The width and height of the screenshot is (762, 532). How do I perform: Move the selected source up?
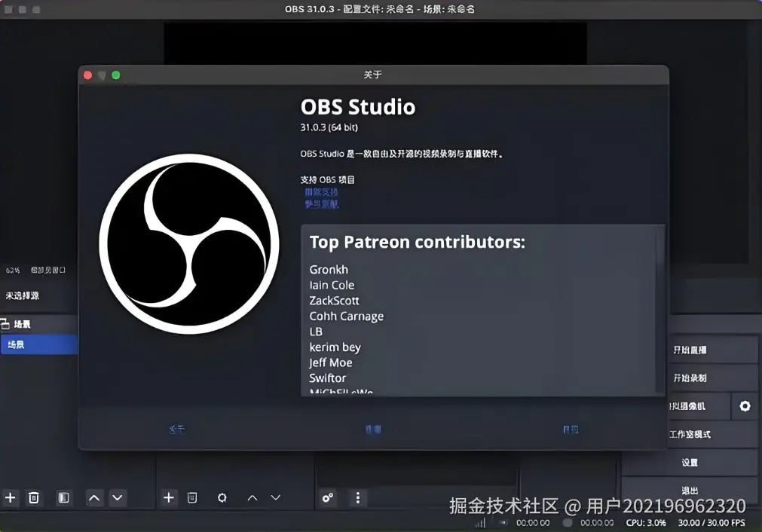pos(253,497)
